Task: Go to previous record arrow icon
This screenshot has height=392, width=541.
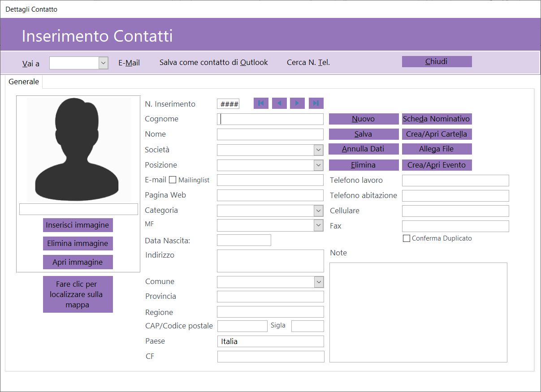Action: point(279,103)
